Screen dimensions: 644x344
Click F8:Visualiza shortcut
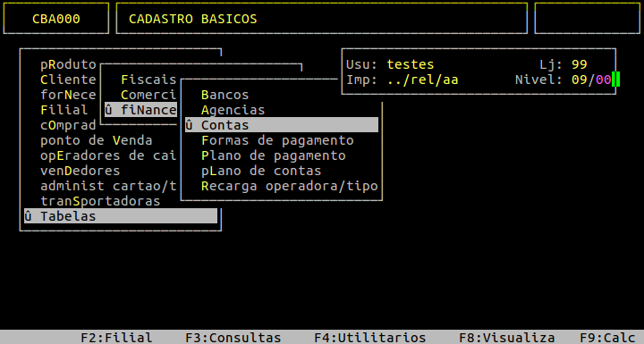pos(506,338)
